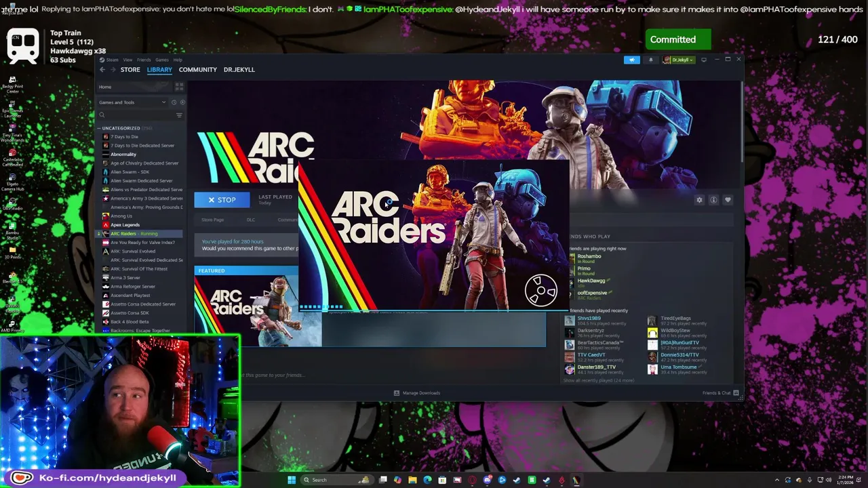
Task: Open File Explorer on the taskbar
Action: point(412,480)
